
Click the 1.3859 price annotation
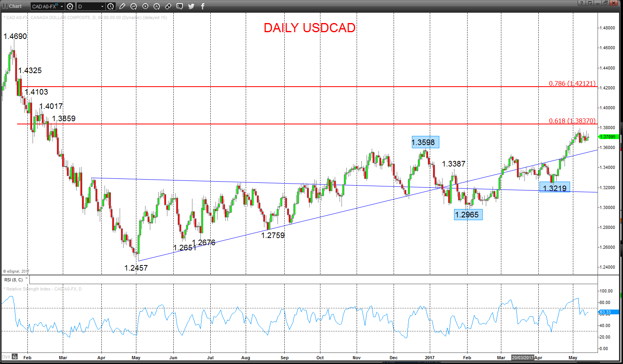point(64,119)
